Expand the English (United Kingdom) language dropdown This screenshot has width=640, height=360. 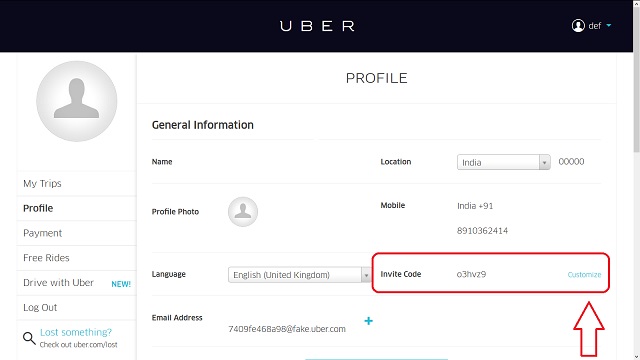pyautogui.click(x=300, y=275)
